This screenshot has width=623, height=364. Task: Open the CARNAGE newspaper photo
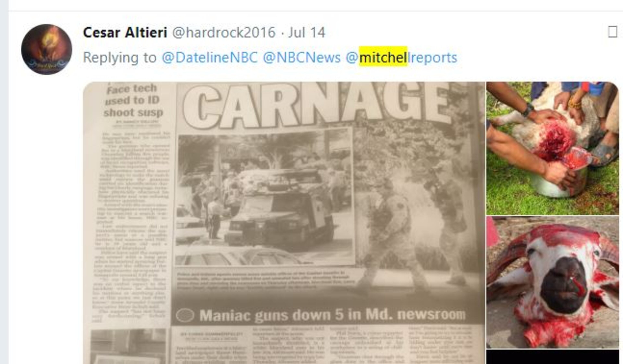[284, 223]
